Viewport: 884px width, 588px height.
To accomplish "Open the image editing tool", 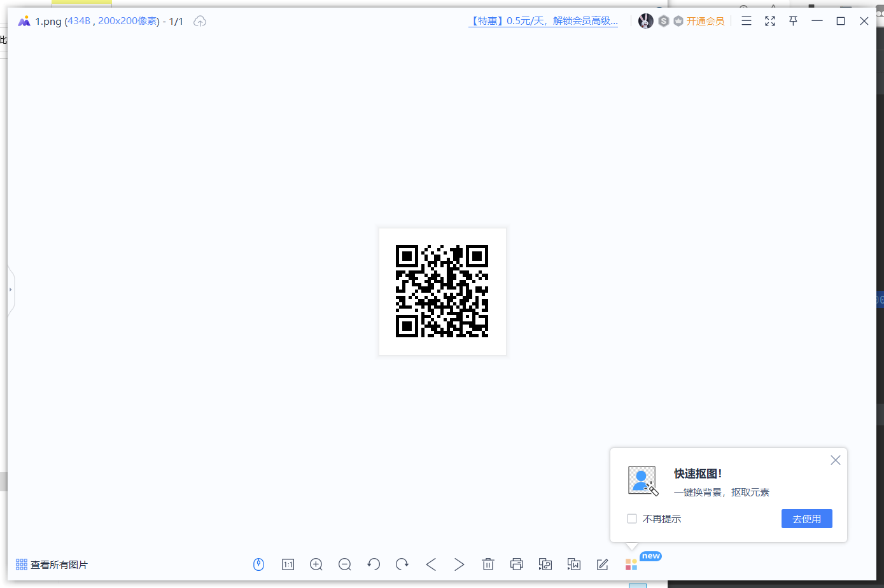I will pyautogui.click(x=602, y=564).
